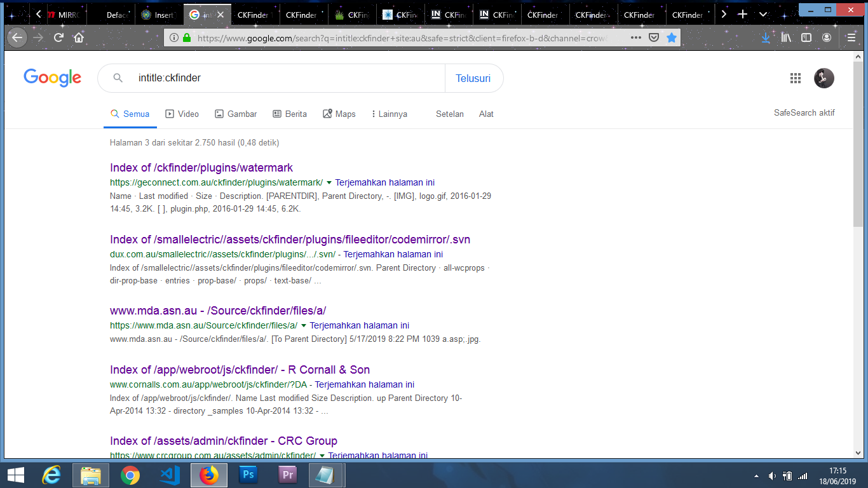Screen dimensions: 868x488
Task: Select the Semua results tab
Action: tap(130, 114)
